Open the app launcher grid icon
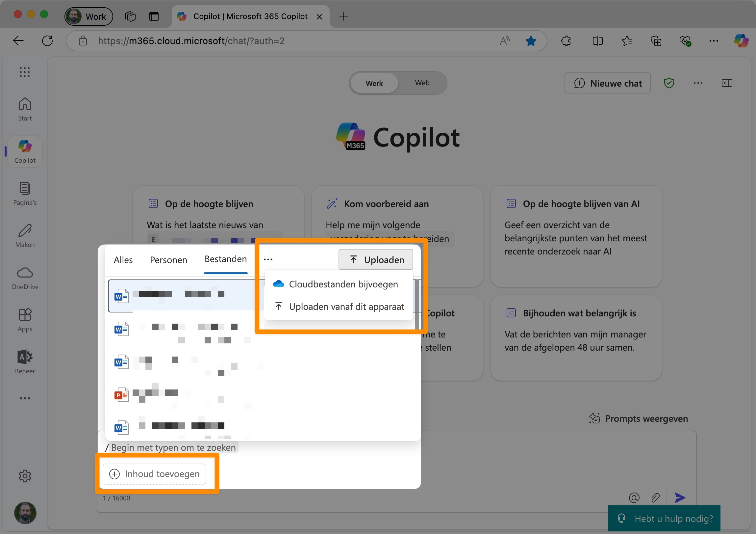Viewport: 756px width, 534px height. coord(25,72)
